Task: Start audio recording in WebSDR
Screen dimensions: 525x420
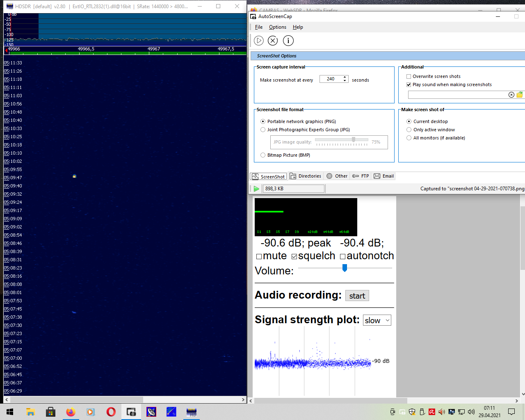Action: [357, 296]
